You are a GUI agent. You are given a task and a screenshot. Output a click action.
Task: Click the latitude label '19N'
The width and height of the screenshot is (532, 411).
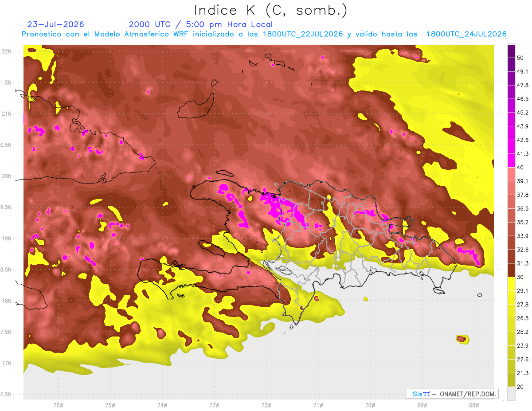8,239
